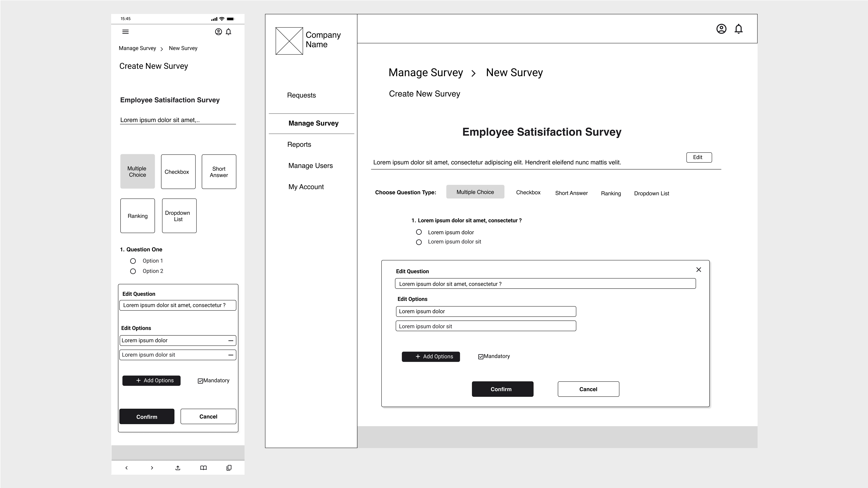Viewport: 868px width, 488px height.
Task: Choose desktop Short Answer question type
Action: [x=571, y=193]
